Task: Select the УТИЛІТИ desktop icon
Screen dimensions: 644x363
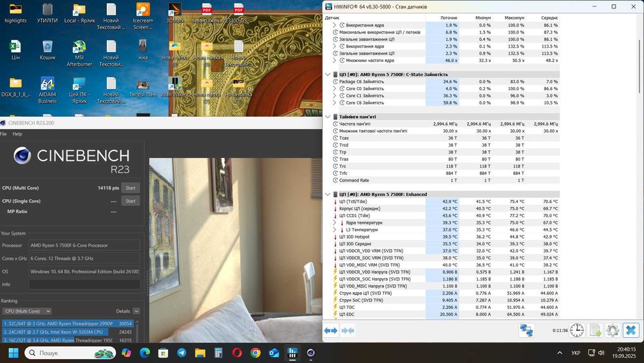Action: point(47,13)
